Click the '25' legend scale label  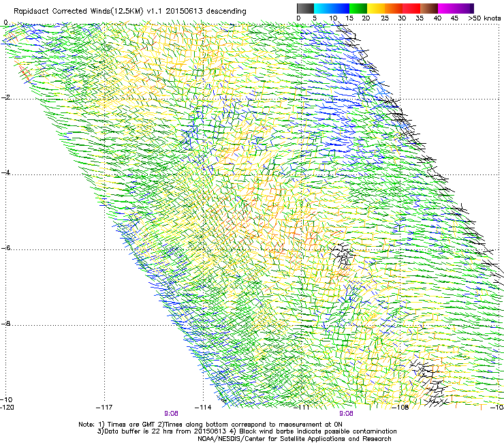pyautogui.click(x=385, y=18)
